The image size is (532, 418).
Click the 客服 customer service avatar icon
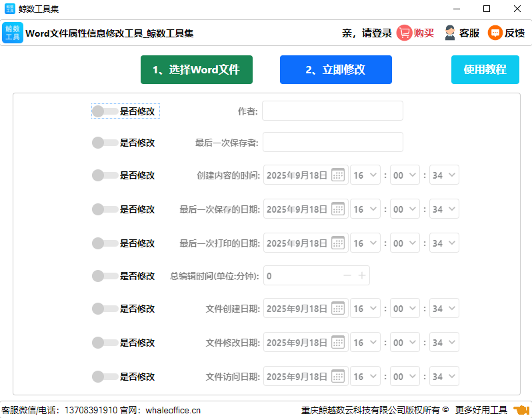click(x=450, y=33)
